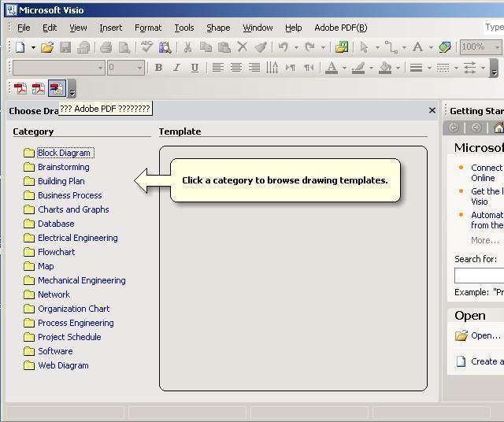This screenshot has width=504, height=422.
Task: Select the Text tool
Action: [x=417, y=47]
